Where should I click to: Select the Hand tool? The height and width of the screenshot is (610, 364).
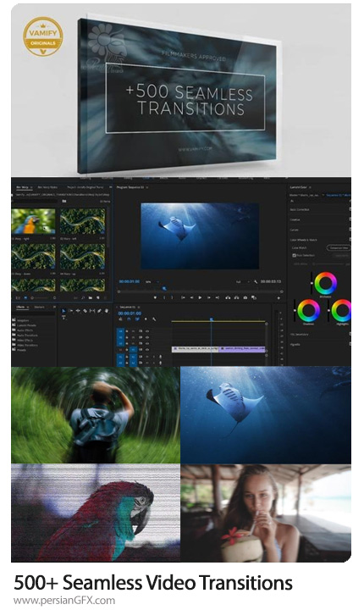(x=107, y=311)
